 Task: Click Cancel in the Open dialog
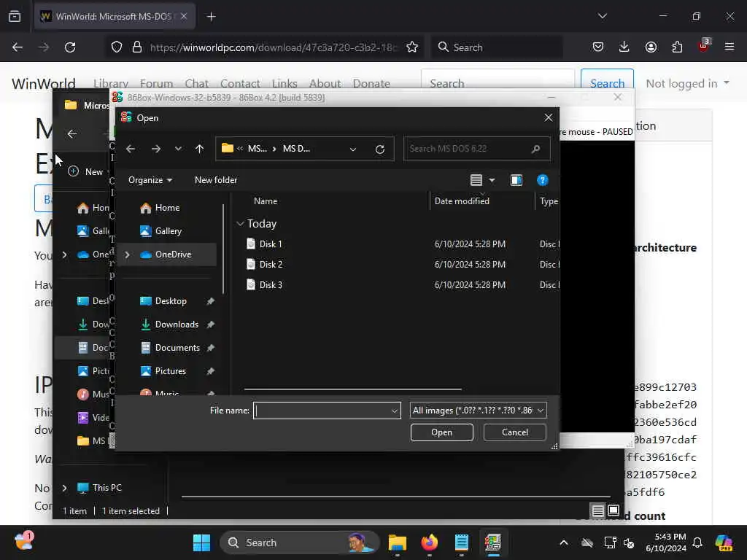point(514,432)
